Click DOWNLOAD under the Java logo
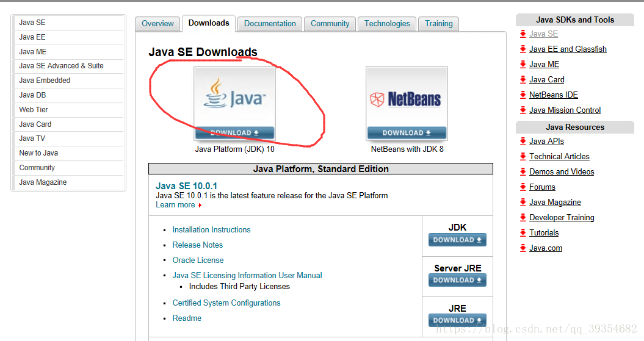 [x=234, y=133]
